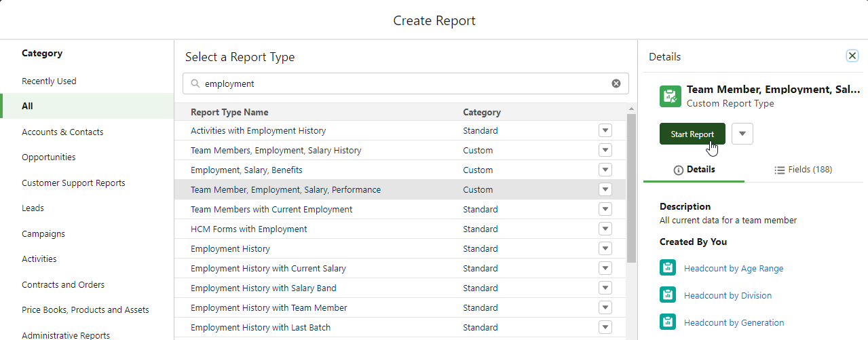Click the Report Type Name column header
Viewport: 868px width, 340px height.
click(x=229, y=112)
